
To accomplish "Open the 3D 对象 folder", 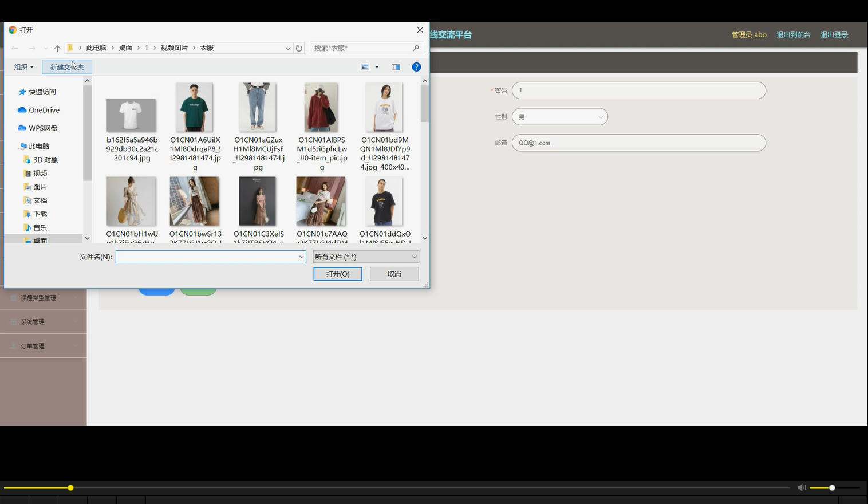I will click(x=41, y=160).
